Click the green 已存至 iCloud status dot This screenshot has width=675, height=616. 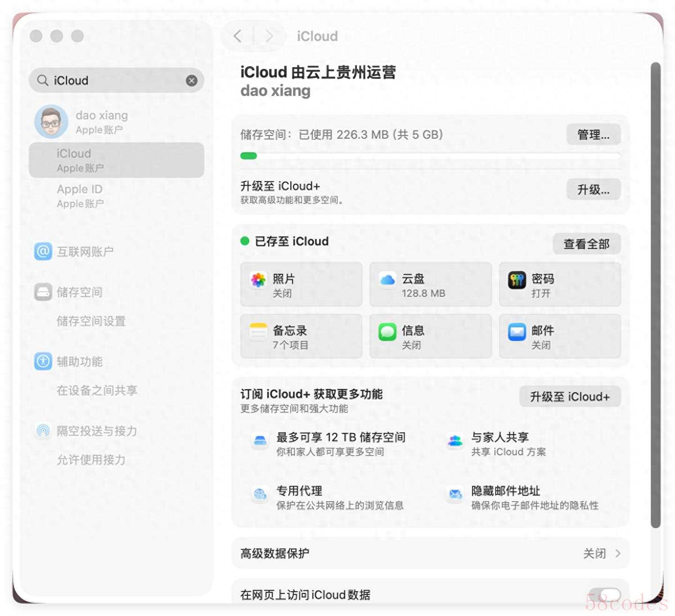pyautogui.click(x=245, y=241)
